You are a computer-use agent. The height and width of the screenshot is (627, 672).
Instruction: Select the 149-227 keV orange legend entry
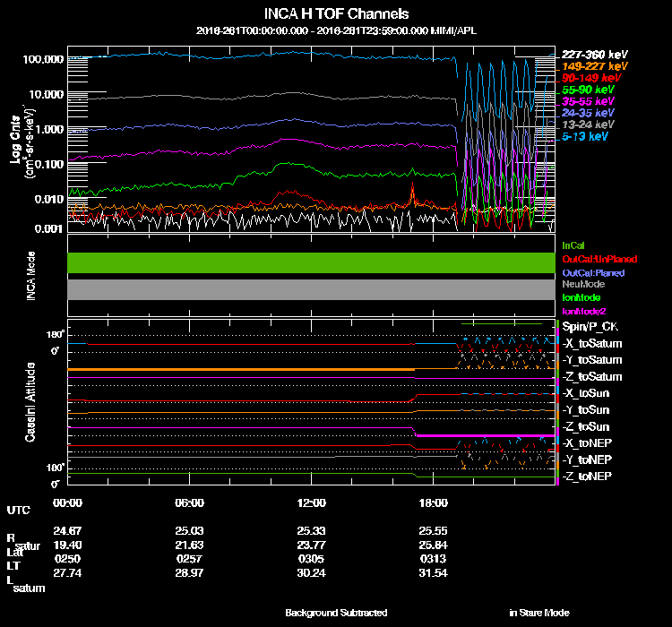[x=594, y=66]
